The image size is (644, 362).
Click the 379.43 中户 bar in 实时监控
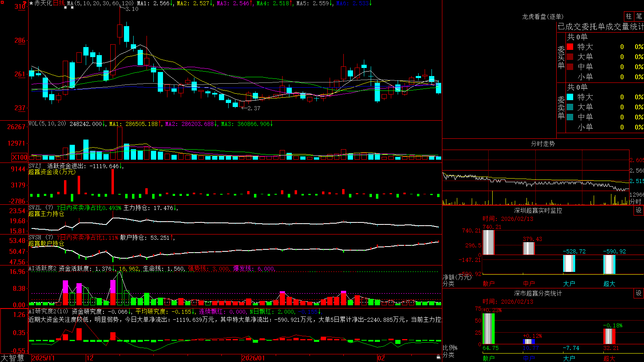click(x=529, y=248)
